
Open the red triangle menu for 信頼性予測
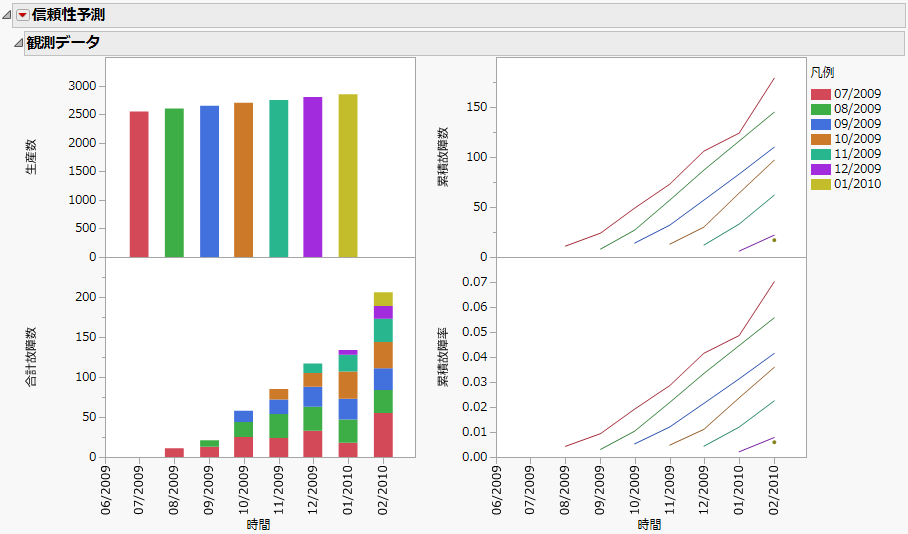click(x=23, y=15)
